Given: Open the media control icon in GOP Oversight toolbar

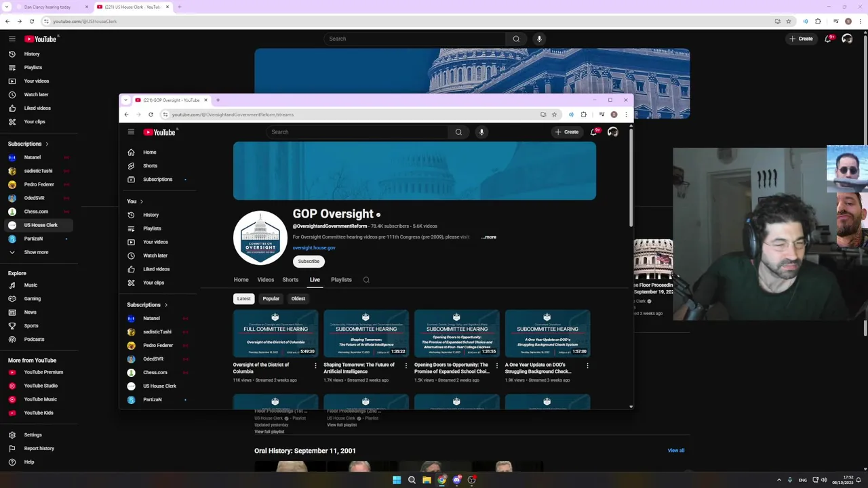Looking at the screenshot, I should (601, 115).
